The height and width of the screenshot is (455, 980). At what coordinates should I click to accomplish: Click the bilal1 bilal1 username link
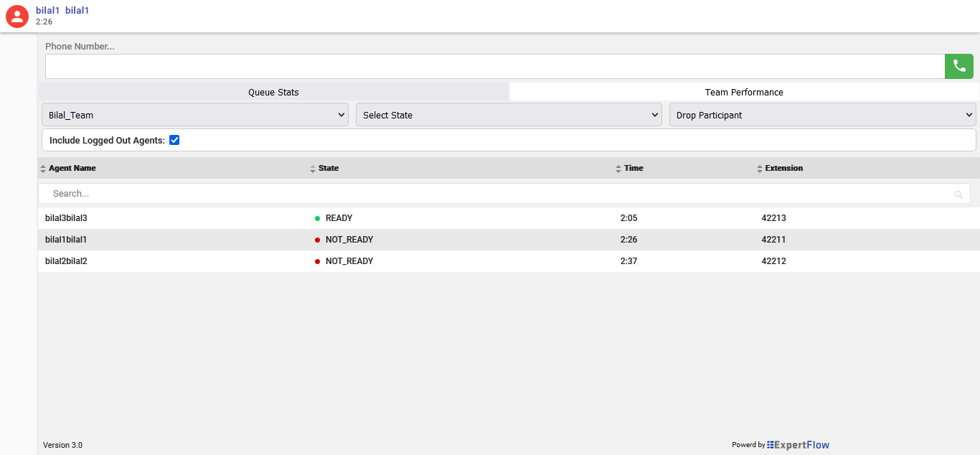[62, 11]
